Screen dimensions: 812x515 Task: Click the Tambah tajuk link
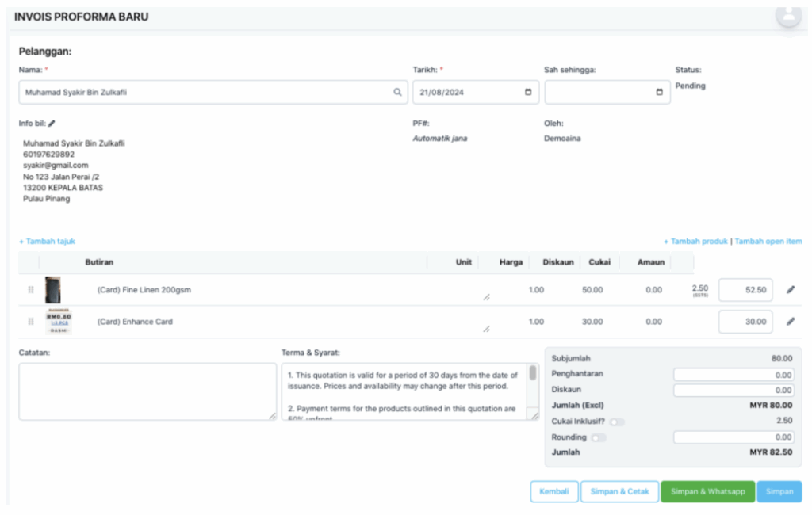click(x=47, y=241)
